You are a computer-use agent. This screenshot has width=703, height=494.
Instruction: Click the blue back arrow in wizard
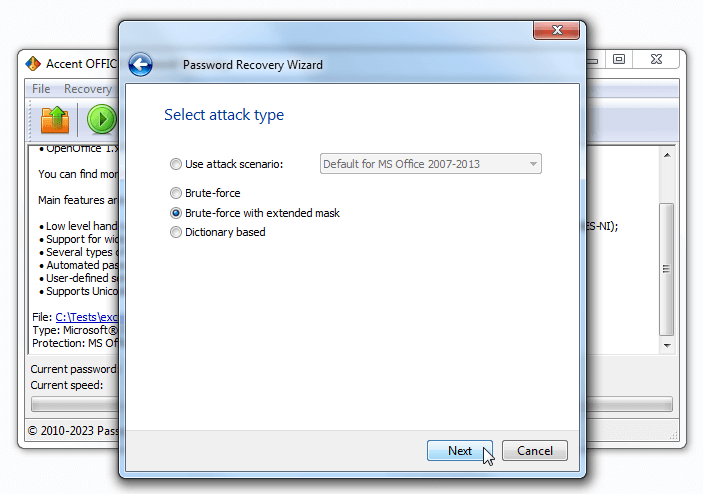[140, 65]
